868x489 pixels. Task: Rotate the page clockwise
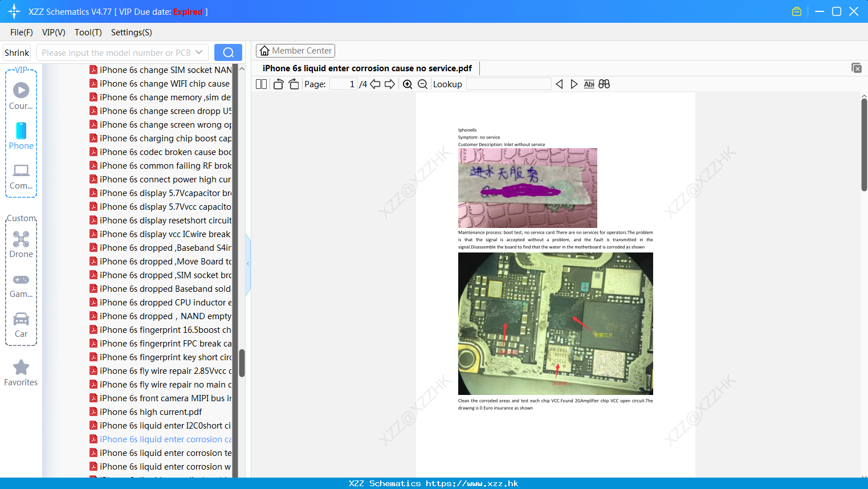[x=294, y=84]
